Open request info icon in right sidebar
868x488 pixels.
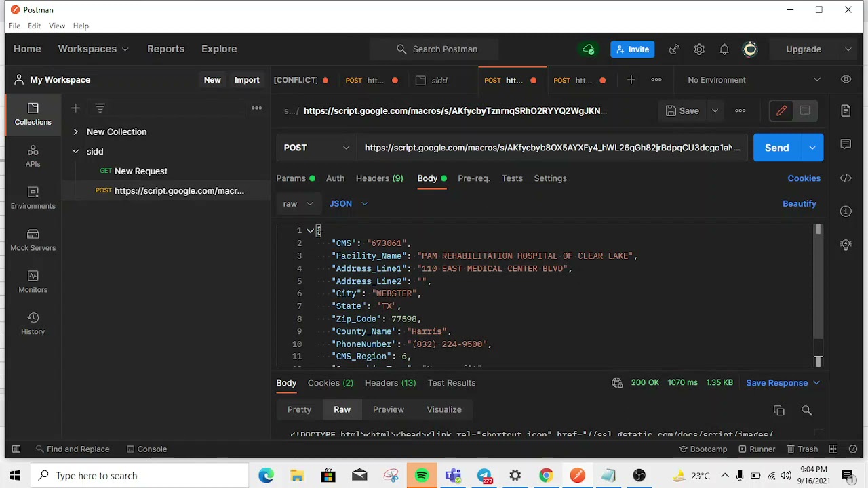coord(846,211)
